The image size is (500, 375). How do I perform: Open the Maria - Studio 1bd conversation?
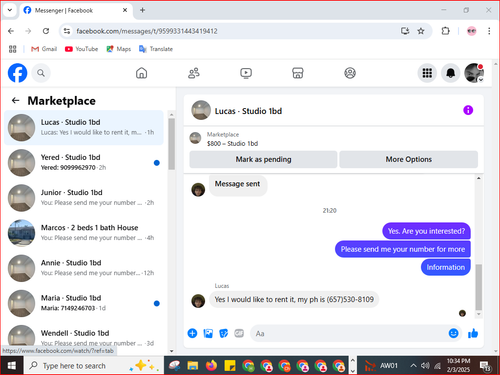[x=84, y=303]
